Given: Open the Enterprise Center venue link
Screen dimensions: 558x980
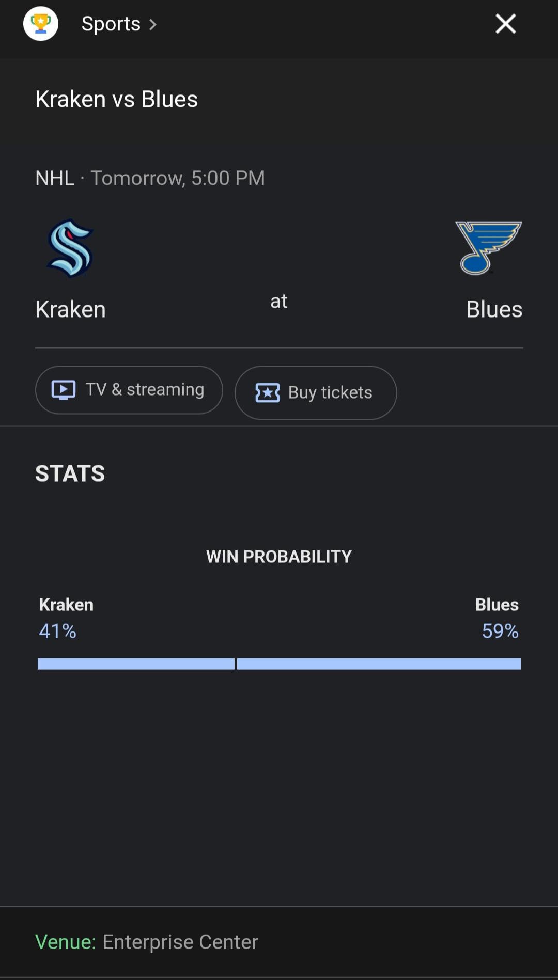Looking at the screenshot, I should [x=180, y=942].
